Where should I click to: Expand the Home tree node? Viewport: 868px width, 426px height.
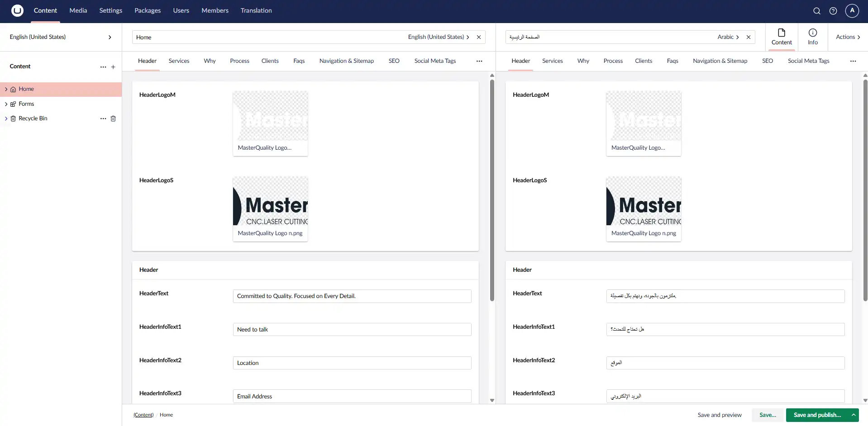6,90
